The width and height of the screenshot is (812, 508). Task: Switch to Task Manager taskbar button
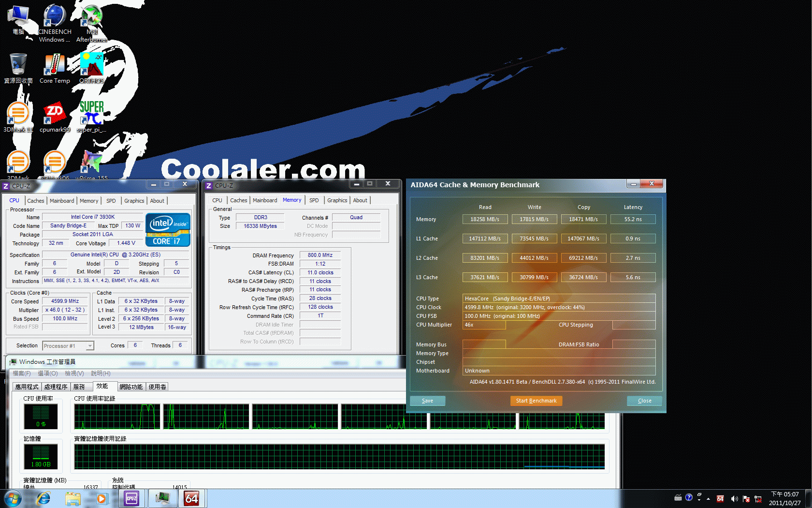(x=163, y=498)
